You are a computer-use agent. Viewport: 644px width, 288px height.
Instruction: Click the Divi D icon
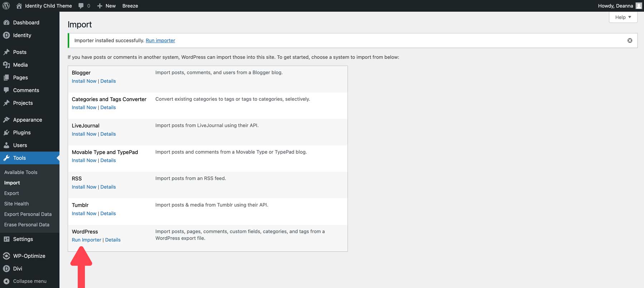coord(6,269)
